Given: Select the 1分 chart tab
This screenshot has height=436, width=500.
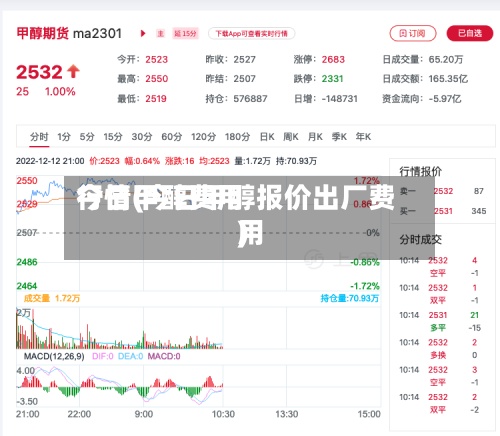Looking at the screenshot, I should [64, 137].
